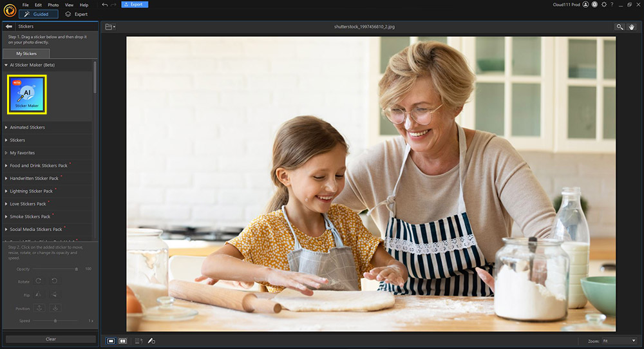Select the My Stickers tab
The image size is (644, 349).
(26, 53)
